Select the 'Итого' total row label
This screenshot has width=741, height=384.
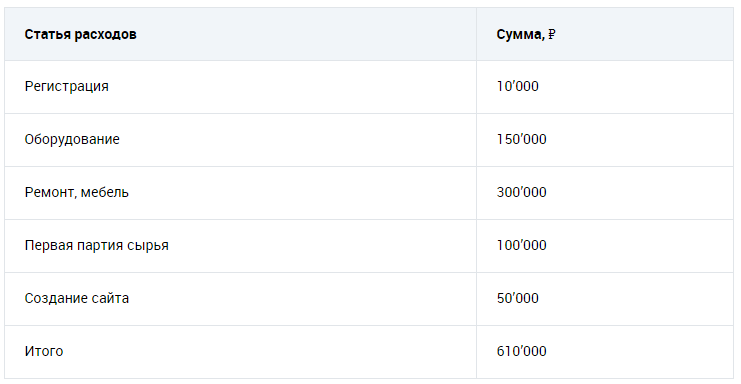[44, 351]
